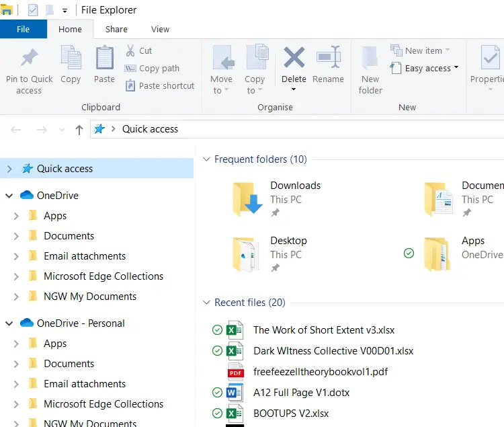
Task: Open the File tab
Action: click(23, 30)
